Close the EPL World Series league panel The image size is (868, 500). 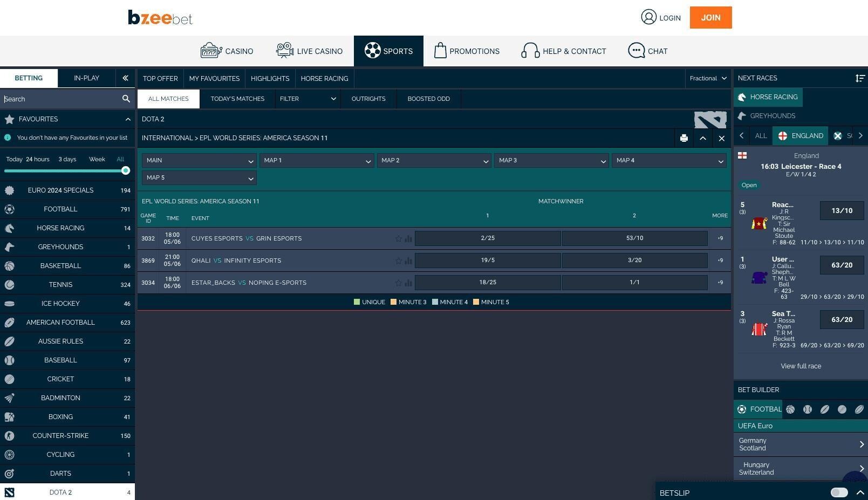pos(722,138)
